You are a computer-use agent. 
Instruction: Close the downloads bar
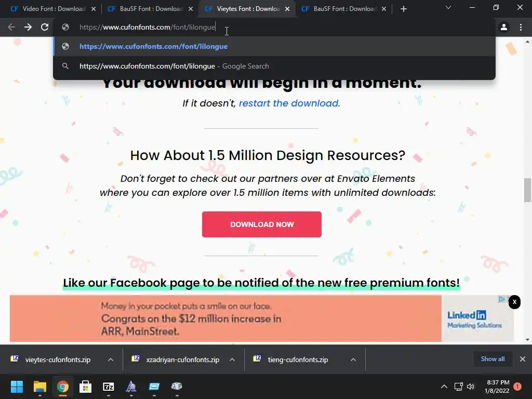pyautogui.click(x=523, y=359)
